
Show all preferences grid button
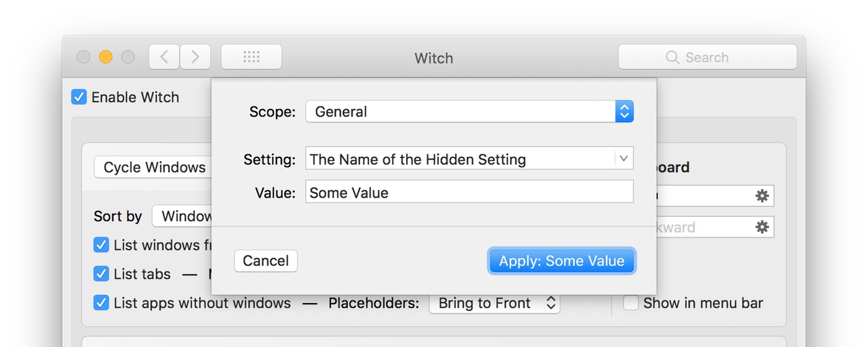point(251,57)
